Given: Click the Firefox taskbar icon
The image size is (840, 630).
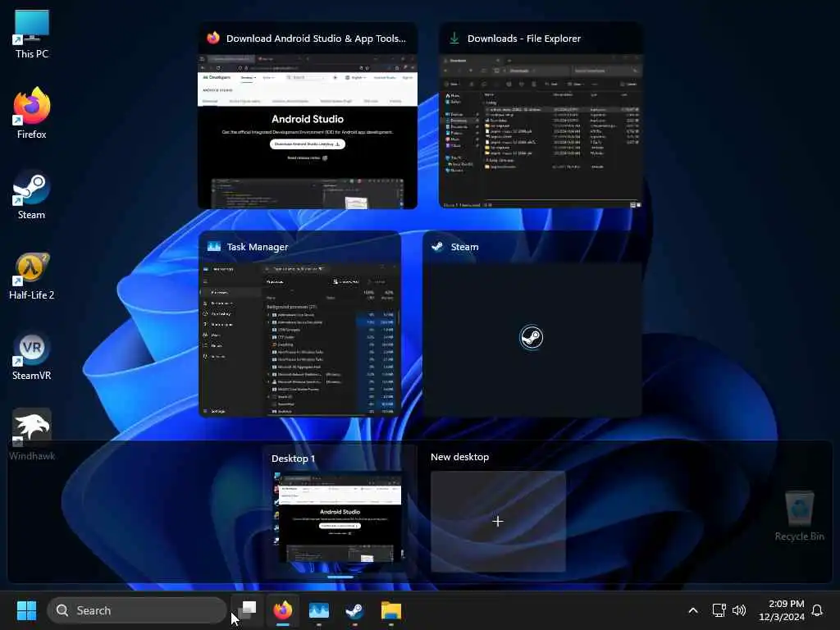Looking at the screenshot, I should click(x=283, y=610).
